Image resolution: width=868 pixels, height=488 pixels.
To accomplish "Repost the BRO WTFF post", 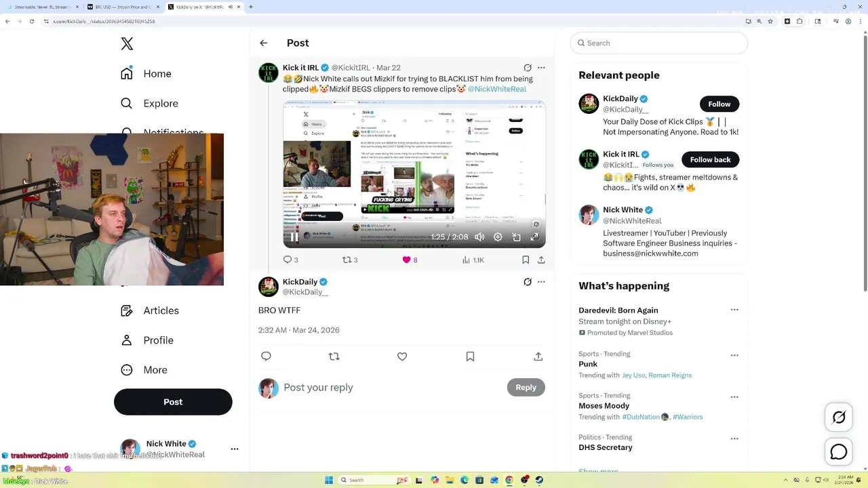I will (334, 357).
